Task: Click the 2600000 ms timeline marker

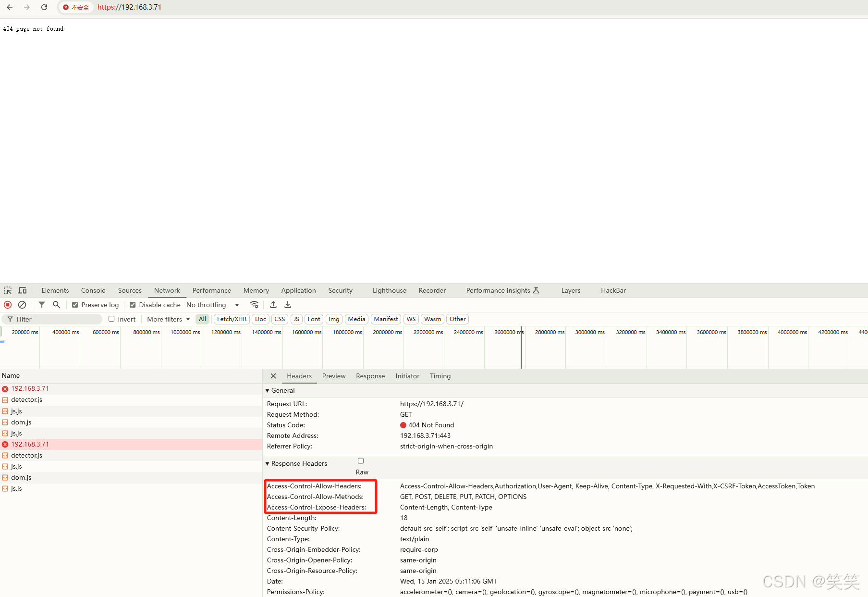Action: pyautogui.click(x=509, y=332)
